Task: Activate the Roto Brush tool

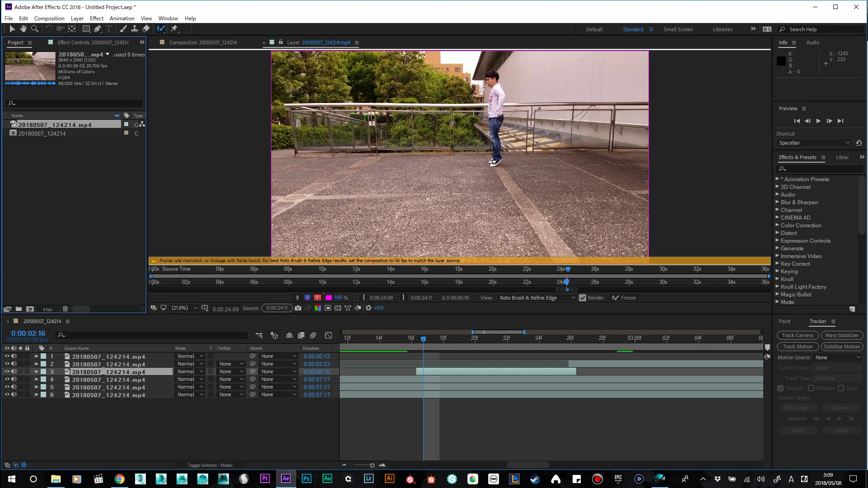Action: [161, 29]
